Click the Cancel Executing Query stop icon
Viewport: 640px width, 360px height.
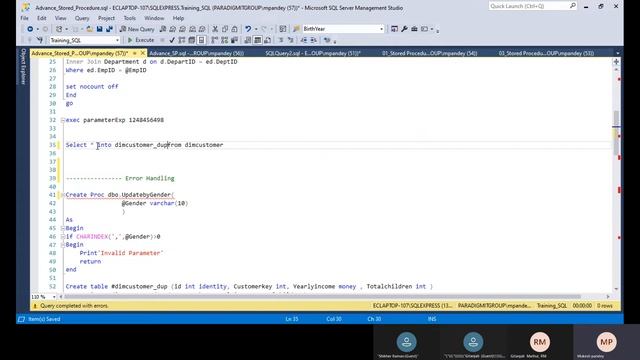pyautogui.click(x=162, y=40)
